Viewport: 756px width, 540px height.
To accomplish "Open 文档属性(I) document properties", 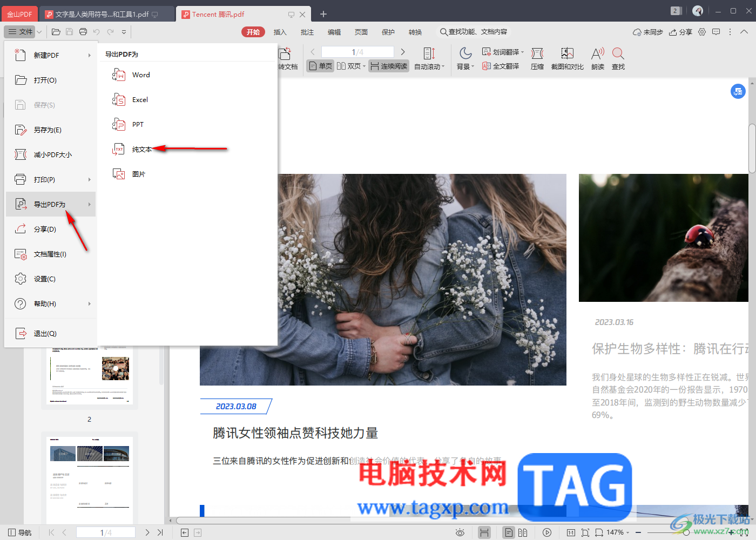I will [51, 254].
